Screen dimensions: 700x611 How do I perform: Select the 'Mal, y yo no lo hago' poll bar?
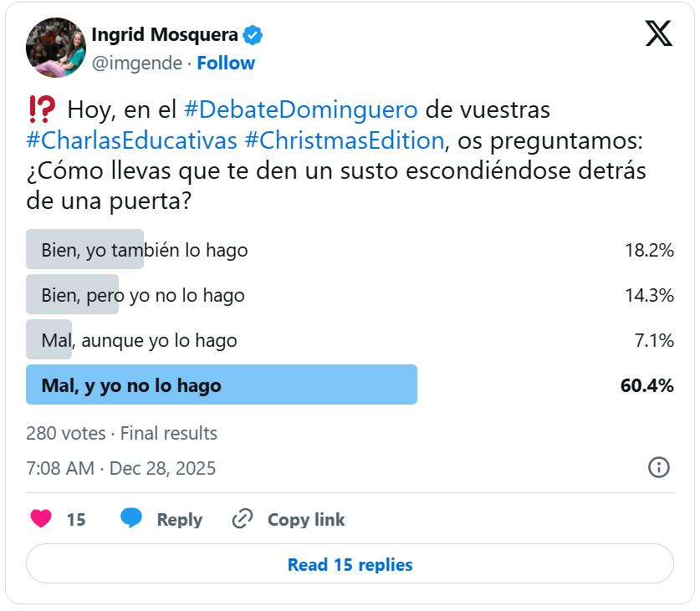222,385
